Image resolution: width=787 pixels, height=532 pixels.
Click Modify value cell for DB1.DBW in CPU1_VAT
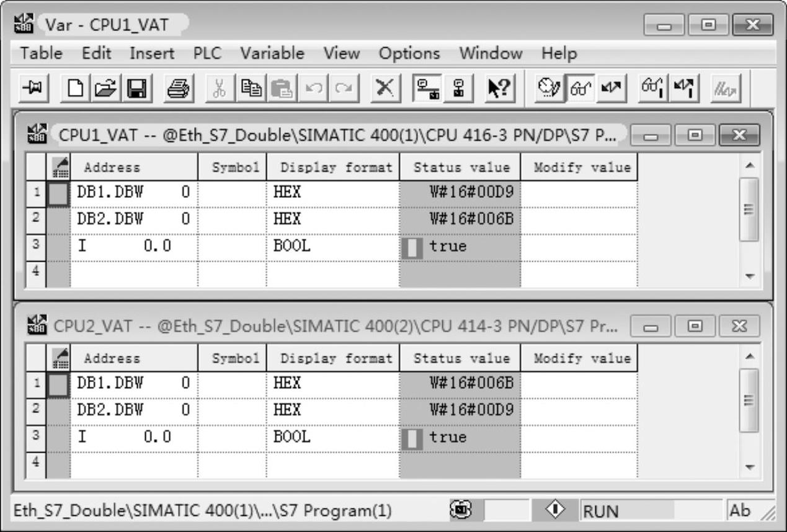click(579, 193)
